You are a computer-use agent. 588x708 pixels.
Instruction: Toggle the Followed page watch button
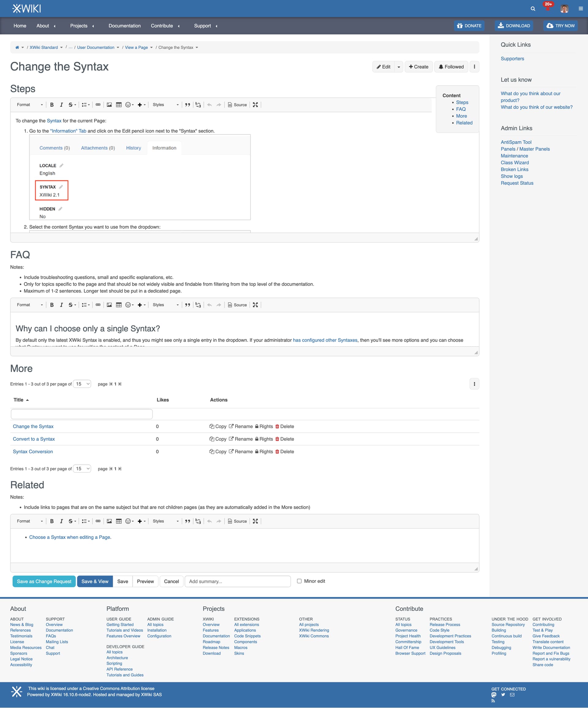(451, 67)
